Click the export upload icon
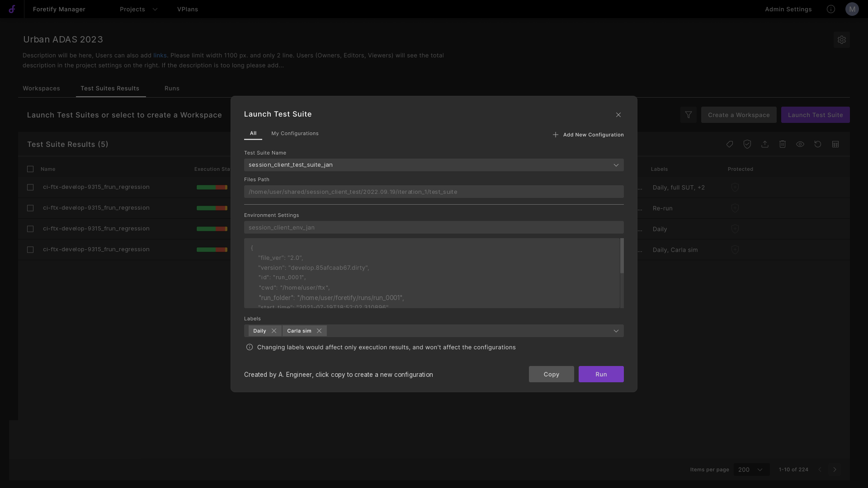Image resolution: width=868 pixels, height=488 pixels. 765,144
